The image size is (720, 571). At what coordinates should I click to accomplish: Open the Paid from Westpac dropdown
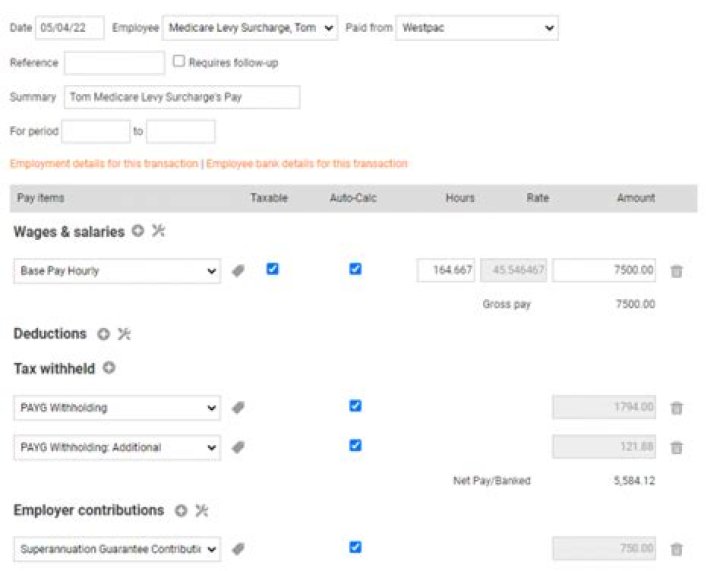(x=476, y=28)
